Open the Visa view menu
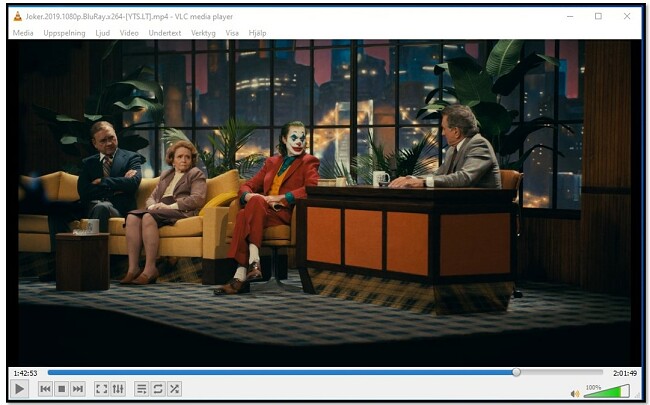 [232, 33]
